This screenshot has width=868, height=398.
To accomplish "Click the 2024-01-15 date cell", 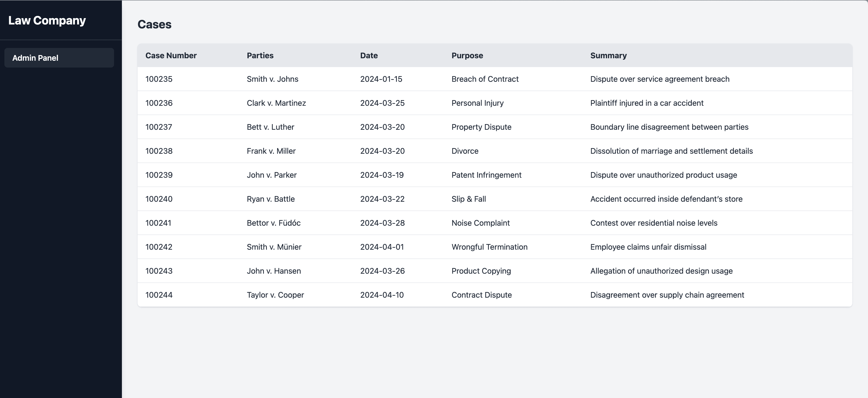I will (x=381, y=79).
